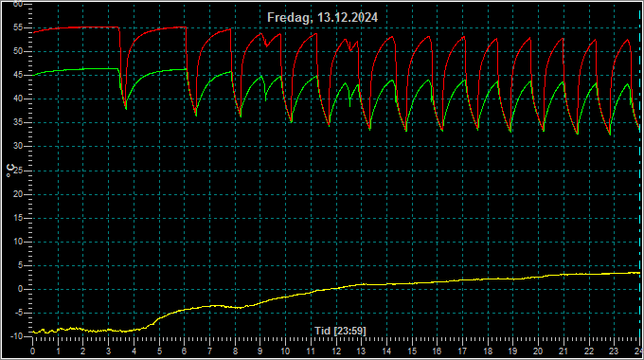This screenshot has width=644, height=360.
Task: Select hour 3 on the time axis
Action: (x=108, y=351)
